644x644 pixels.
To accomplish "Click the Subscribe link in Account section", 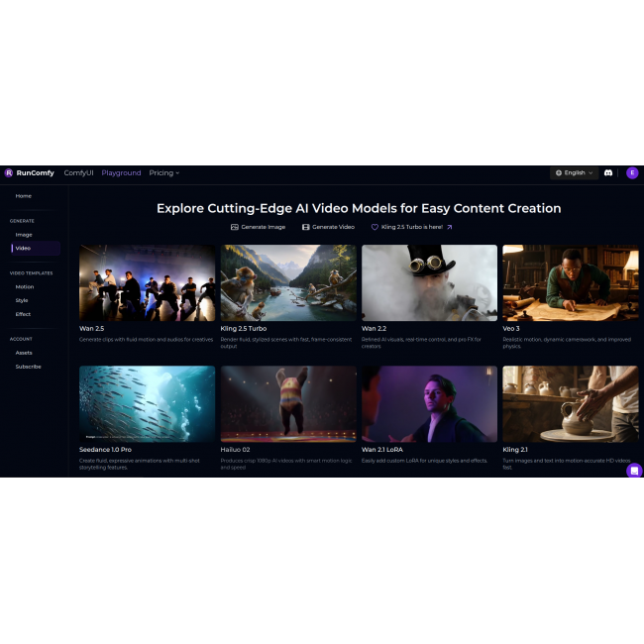I will point(28,367).
